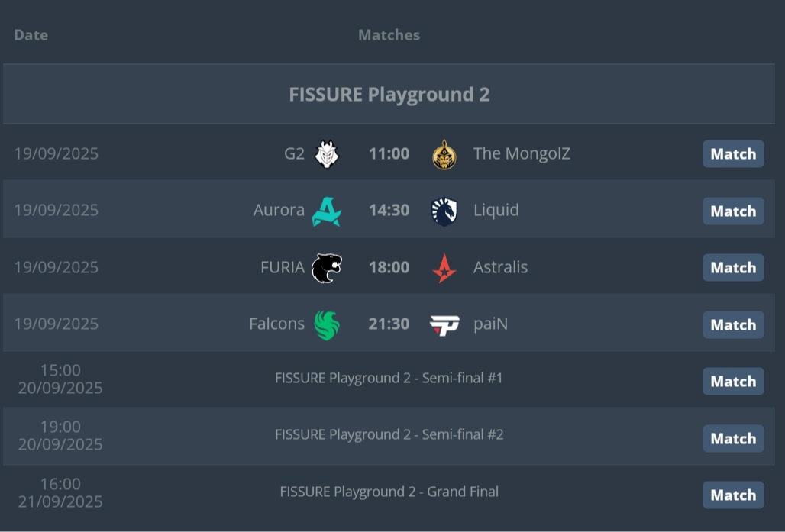The height and width of the screenshot is (532, 785).
Task: Click the Falcons team logo
Action: pyautogui.click(x=326, y=324)
